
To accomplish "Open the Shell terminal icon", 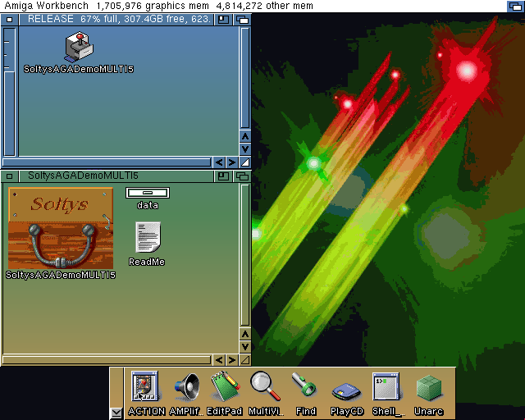I will [x=386, y=387].
